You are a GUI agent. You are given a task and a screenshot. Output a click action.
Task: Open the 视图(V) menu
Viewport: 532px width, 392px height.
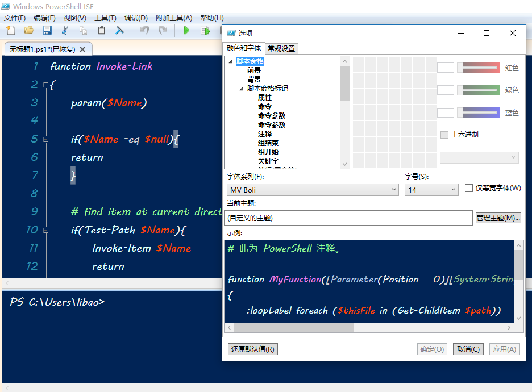74,18
